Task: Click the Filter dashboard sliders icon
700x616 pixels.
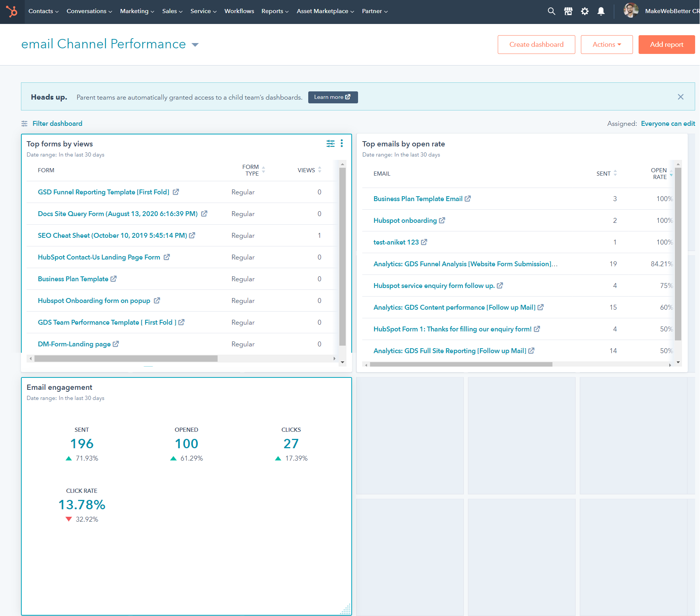Action: click(x=24, y=123)
